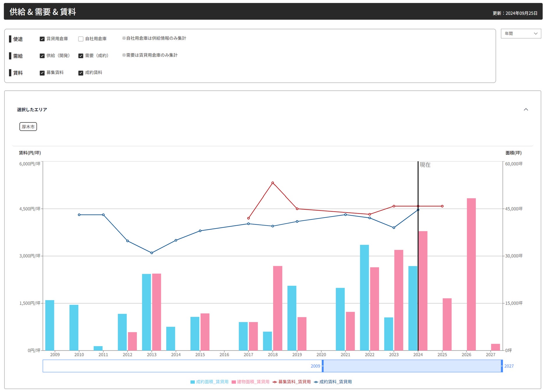552x392 pixels.
Task: Toggle the 供給（開発） checkbox
Action: tap(42, 56)
